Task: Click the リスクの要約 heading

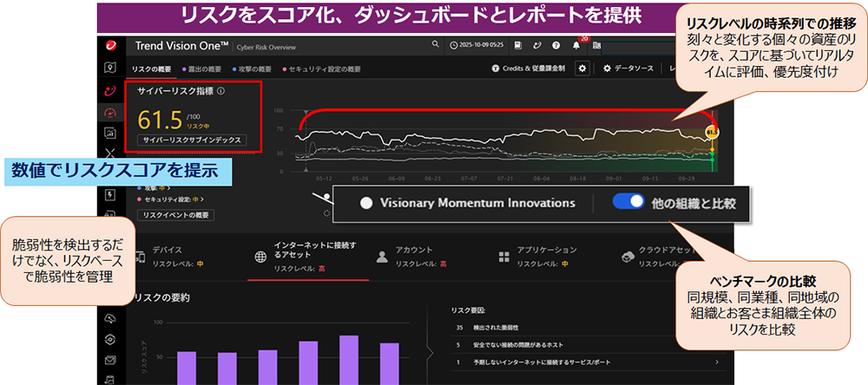Action: click(162, 297)
